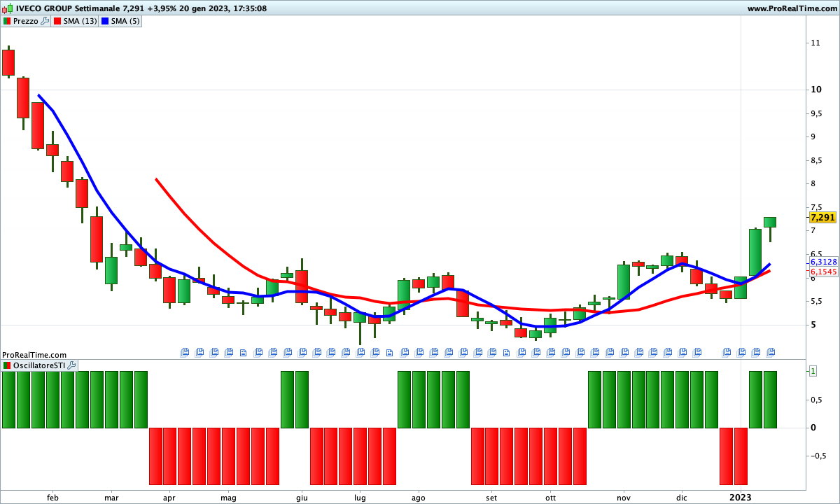Click the 'dic' label on the time axis
The height and width of the screenshot is (504, 840).
click(x=682, y=498)
